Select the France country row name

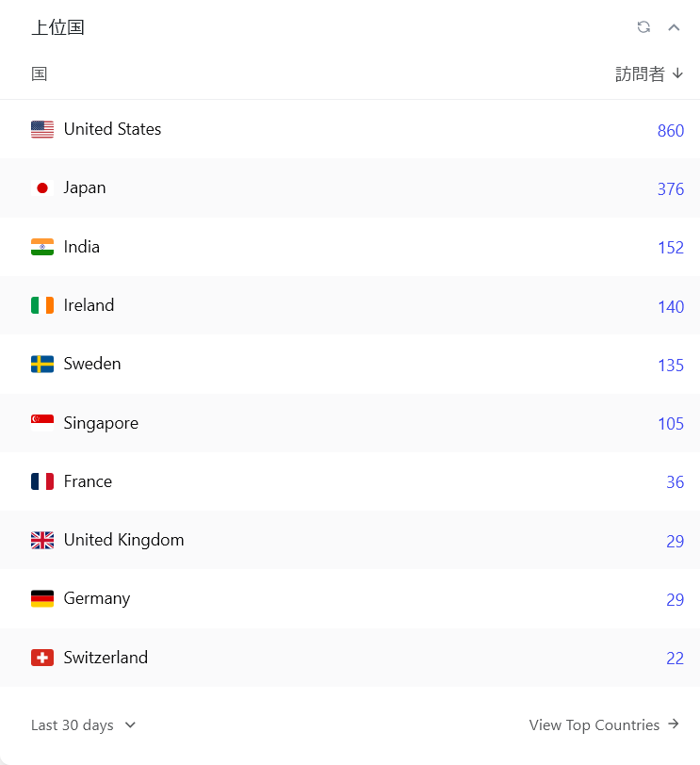(x=88, y=481)
